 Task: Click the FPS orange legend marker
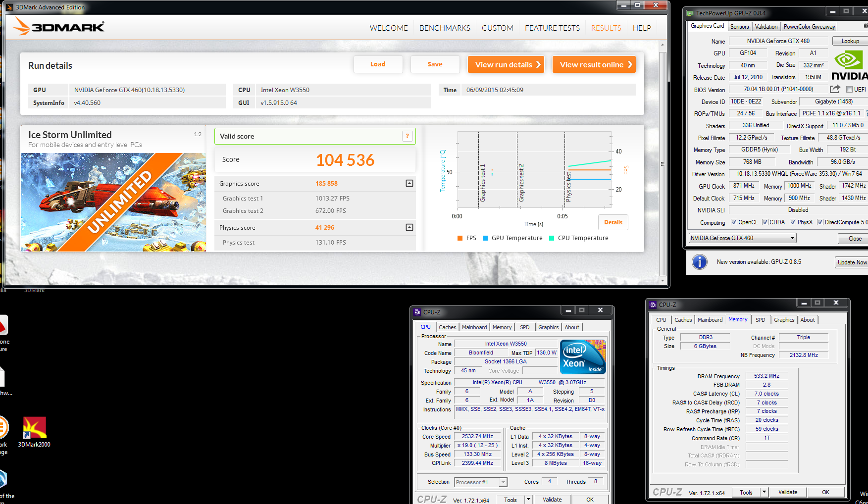pyautogui.click(x=460, y=238)
